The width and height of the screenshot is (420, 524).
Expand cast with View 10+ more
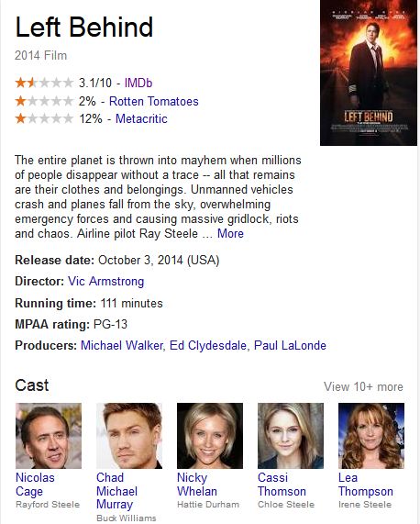[363, 386]
